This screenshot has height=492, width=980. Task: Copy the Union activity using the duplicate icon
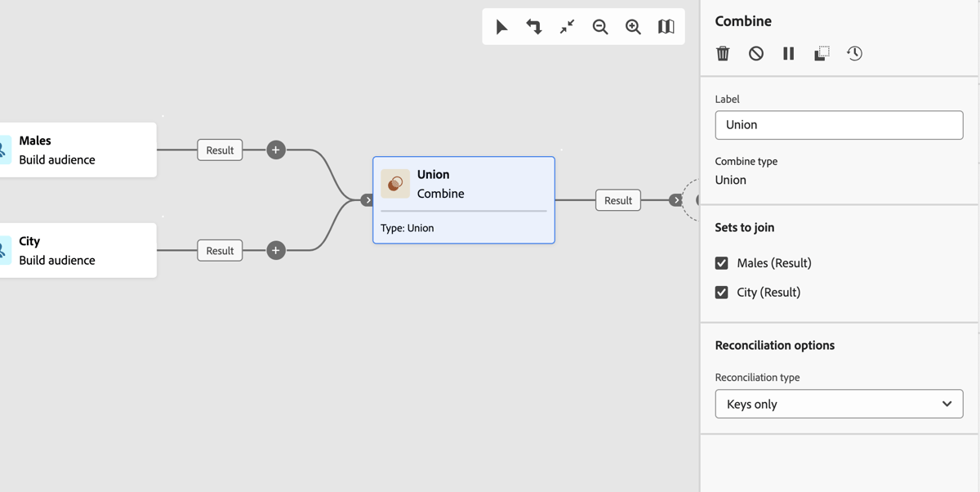tap(821, 53)
